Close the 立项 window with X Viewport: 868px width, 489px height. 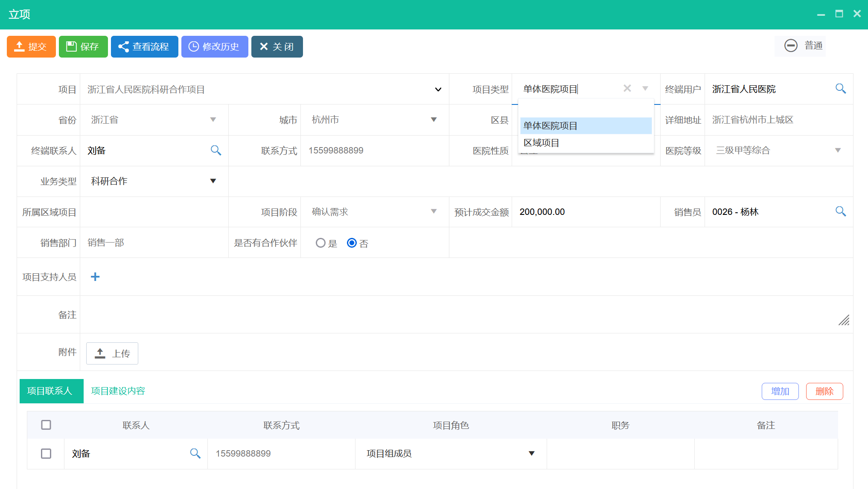tap(857, 14)
